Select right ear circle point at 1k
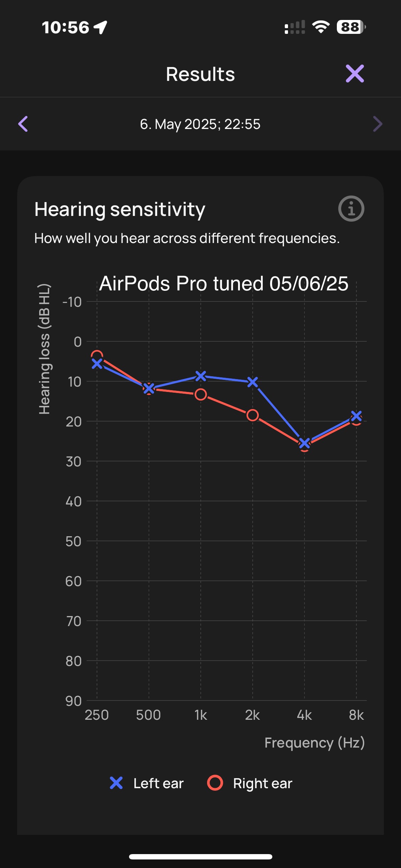 tap(201, 394)
